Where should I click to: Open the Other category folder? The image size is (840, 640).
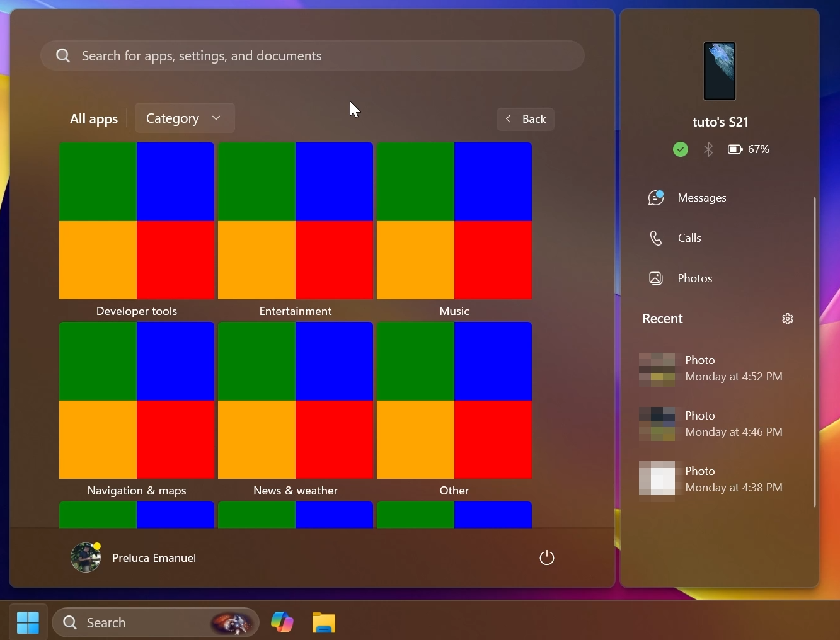pos(454,401)
